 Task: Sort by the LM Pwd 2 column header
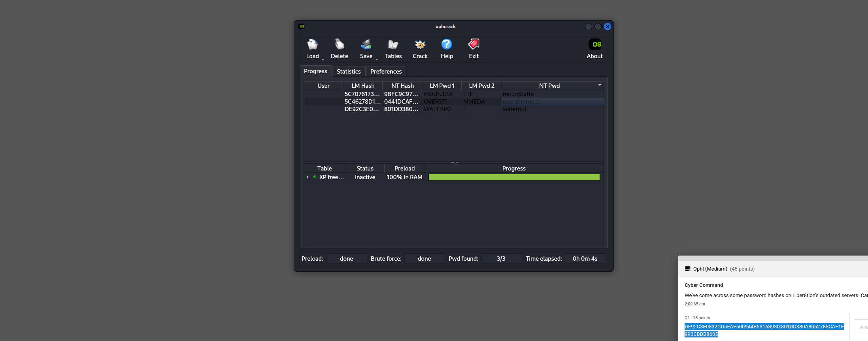[x=481, y=86]
